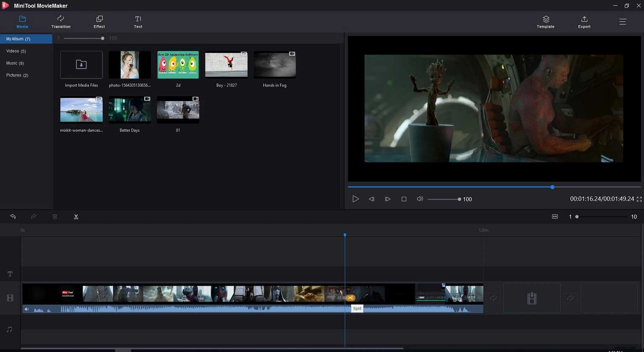Select the Hands in Fog thumbnail

[x=274, y=65]
